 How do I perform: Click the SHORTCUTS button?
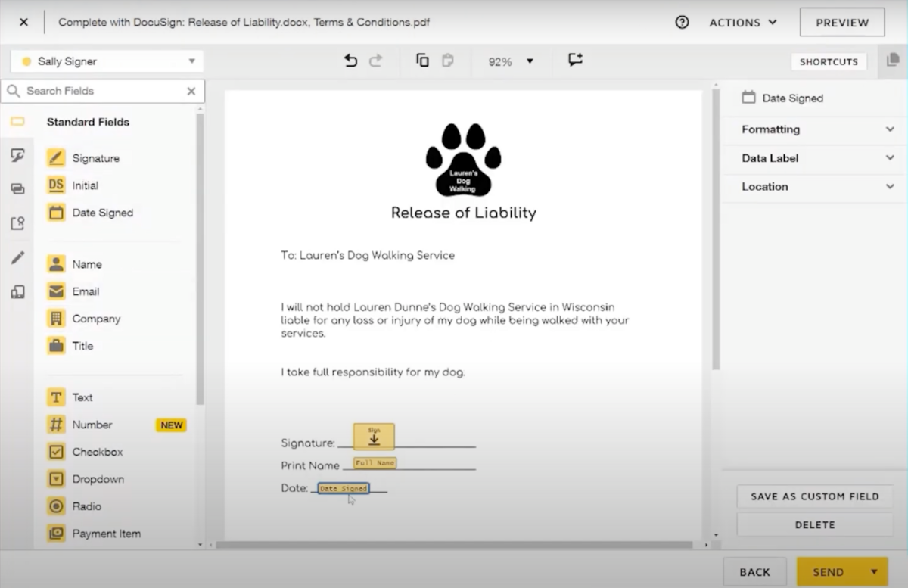(829, 61)
